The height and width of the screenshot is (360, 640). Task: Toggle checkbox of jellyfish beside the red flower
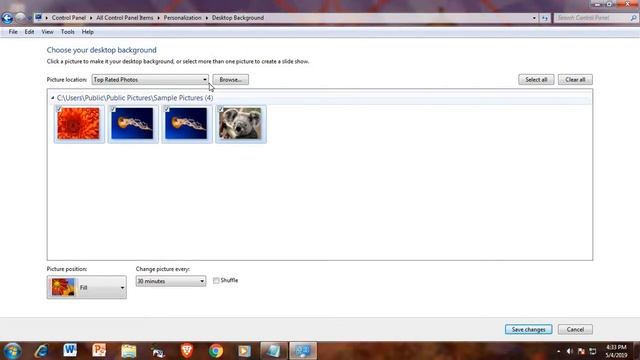tap(113, 109)
